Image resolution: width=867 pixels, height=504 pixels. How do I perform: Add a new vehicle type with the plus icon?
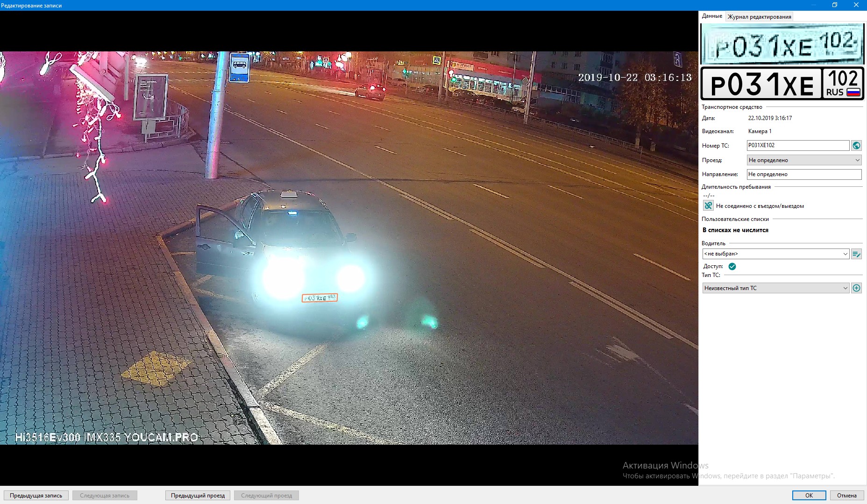[856, 288]
